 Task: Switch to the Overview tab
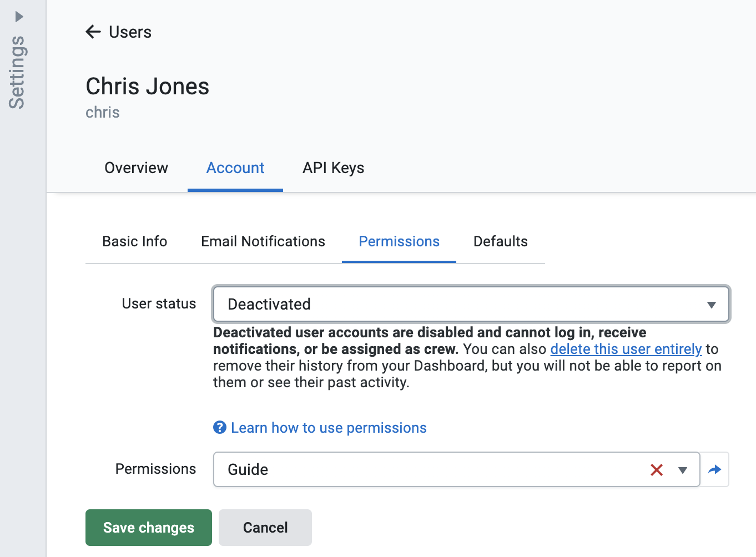pyautogui.click(x=136, y=168)
